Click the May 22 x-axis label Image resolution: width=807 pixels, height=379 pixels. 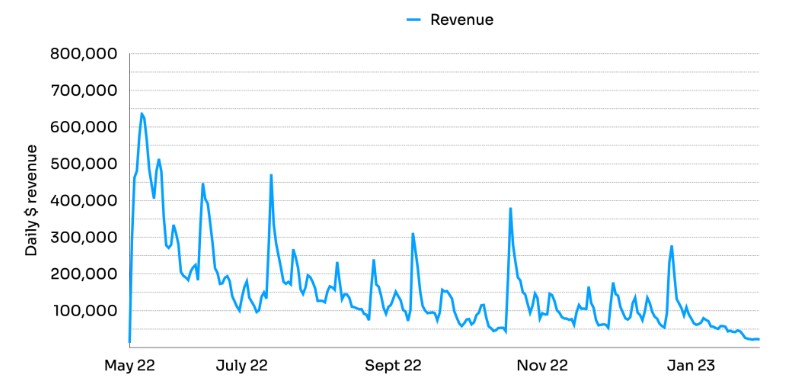[x=130, y=366]
